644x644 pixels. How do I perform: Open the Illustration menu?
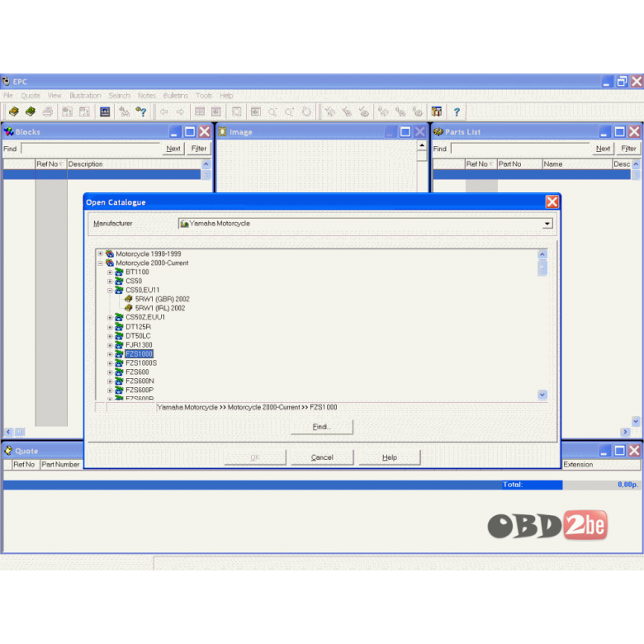pos(85,96)
